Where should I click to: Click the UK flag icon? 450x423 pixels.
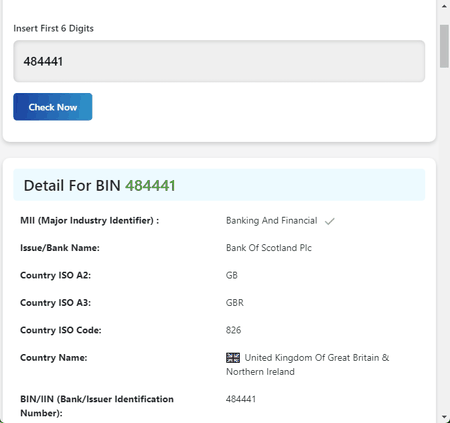click(x=233, y=358)
